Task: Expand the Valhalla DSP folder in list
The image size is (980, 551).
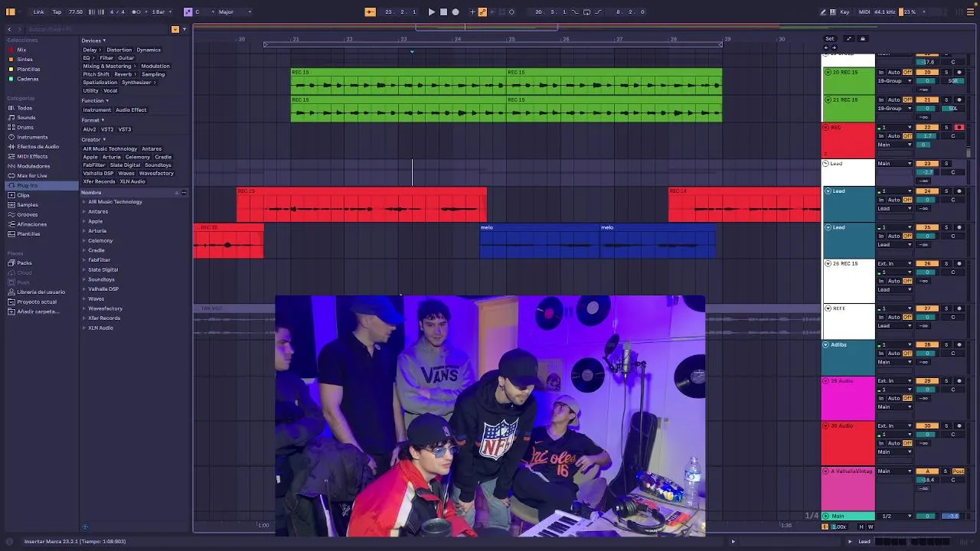Action: [84, 289]
